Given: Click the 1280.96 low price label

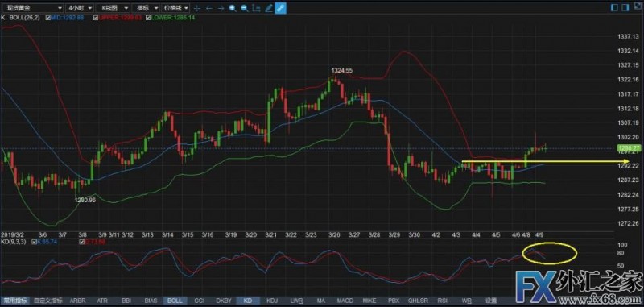Looking at the screenshot, I should 85,200.
